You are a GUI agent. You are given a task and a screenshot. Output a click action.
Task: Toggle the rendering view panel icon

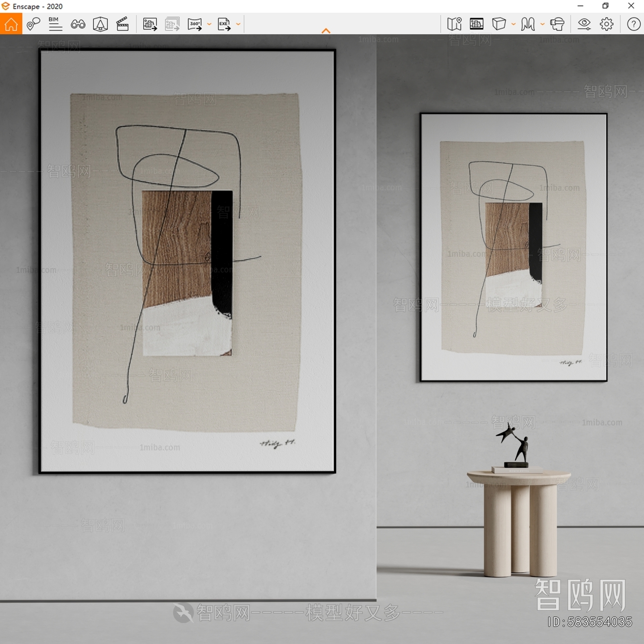pos(477,24)
